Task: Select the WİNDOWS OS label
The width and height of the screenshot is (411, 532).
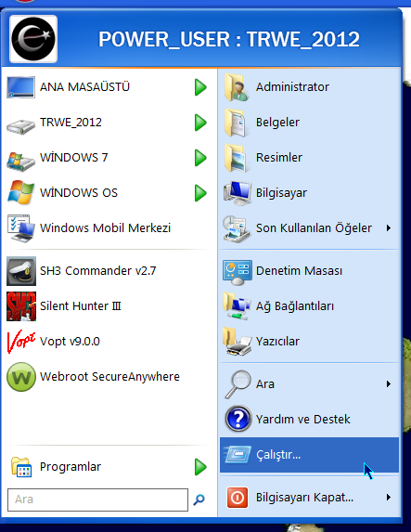Action: [x=79, y=192]
